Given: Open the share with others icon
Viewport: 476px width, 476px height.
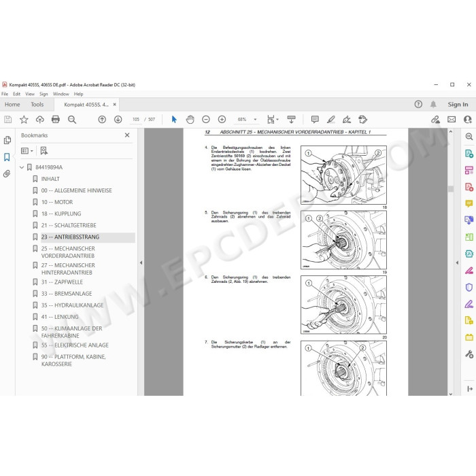Looking at the screenshot, I should pyautogui.click(x=468, y=119).
